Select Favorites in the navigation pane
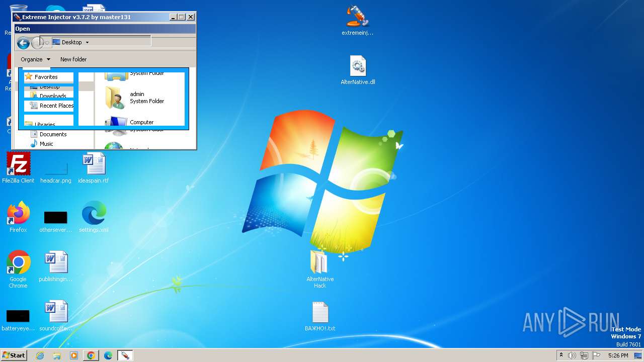The height and width of the screenshot is (362, 644). (x=41, y=77)
